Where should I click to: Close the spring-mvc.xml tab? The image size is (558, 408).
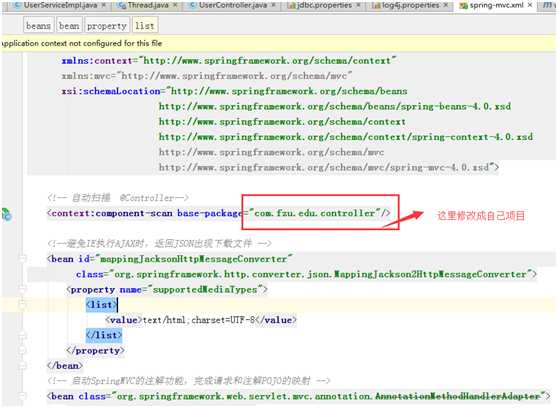point(530,5)
